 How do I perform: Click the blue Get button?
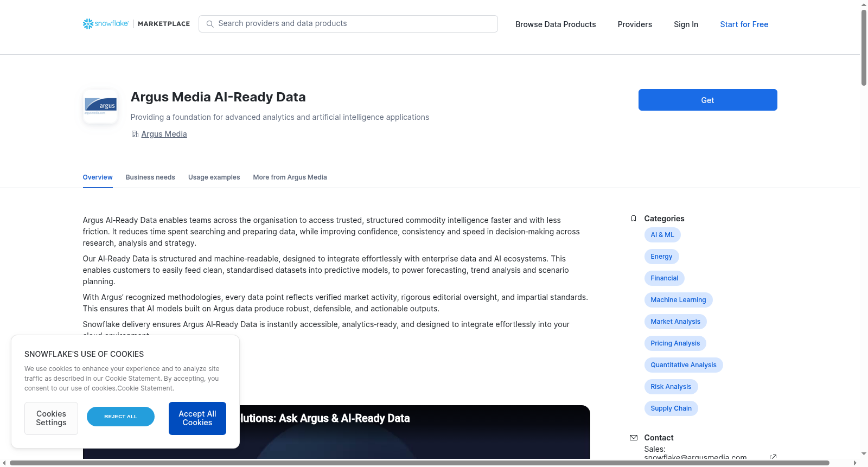coord(707,100)
